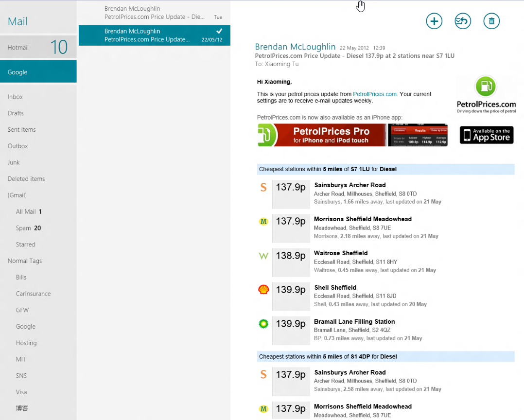
Task: Click the BP logo beside Bramall Lane
Action: click(263, 323)
